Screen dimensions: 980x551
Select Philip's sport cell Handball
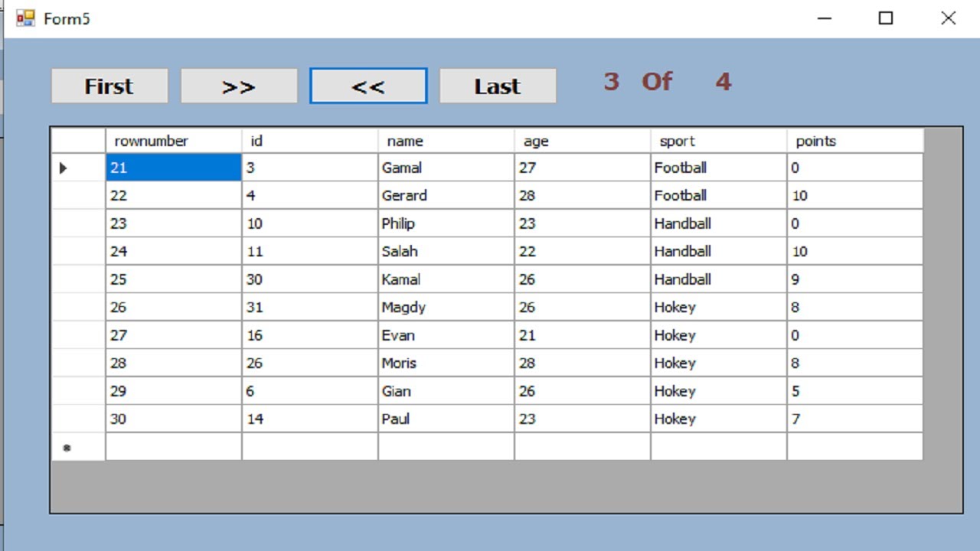pyautogui.click(x=719, y=223)
